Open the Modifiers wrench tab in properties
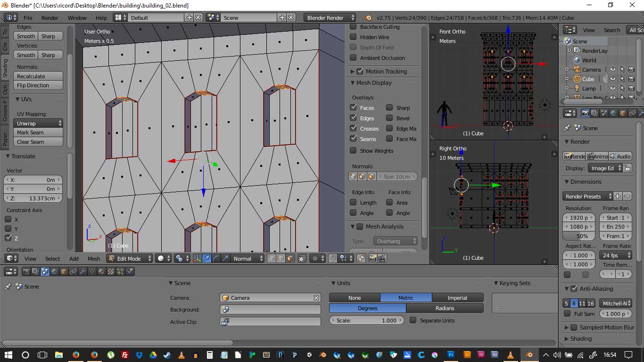Screen dimensions: 644x362 pyautogui.click(x=83, y=271)
